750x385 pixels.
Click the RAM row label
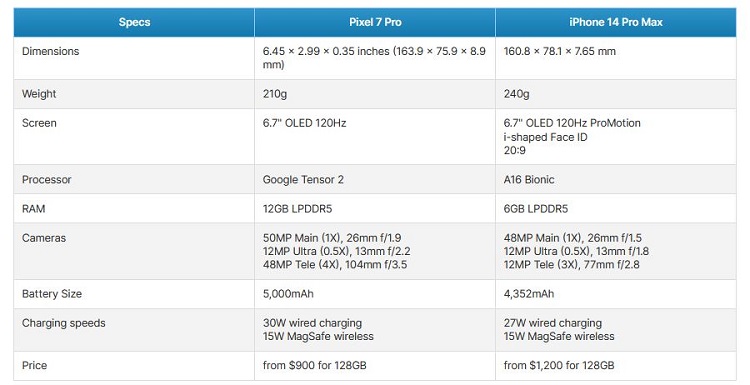coord(33,209)
